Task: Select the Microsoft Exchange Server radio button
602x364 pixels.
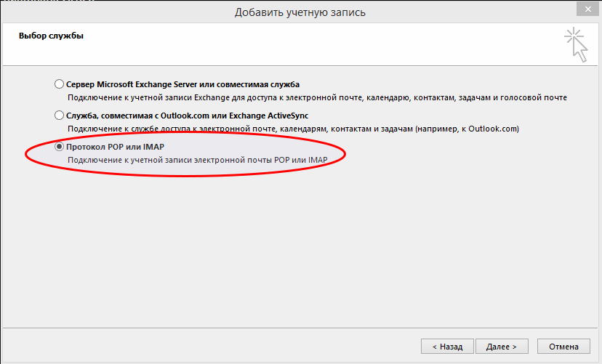Action: pos(59,84)
